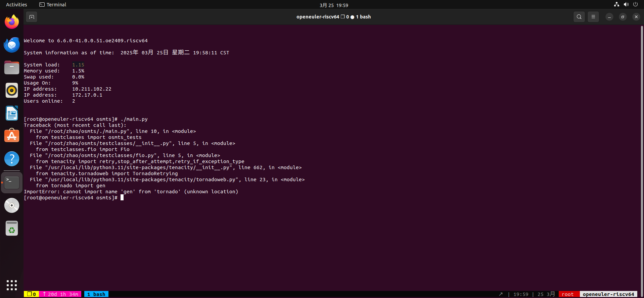Screen dimensions: 644x298
Task: Open the Files manager in dock
Action: click(x=12, y=67)
